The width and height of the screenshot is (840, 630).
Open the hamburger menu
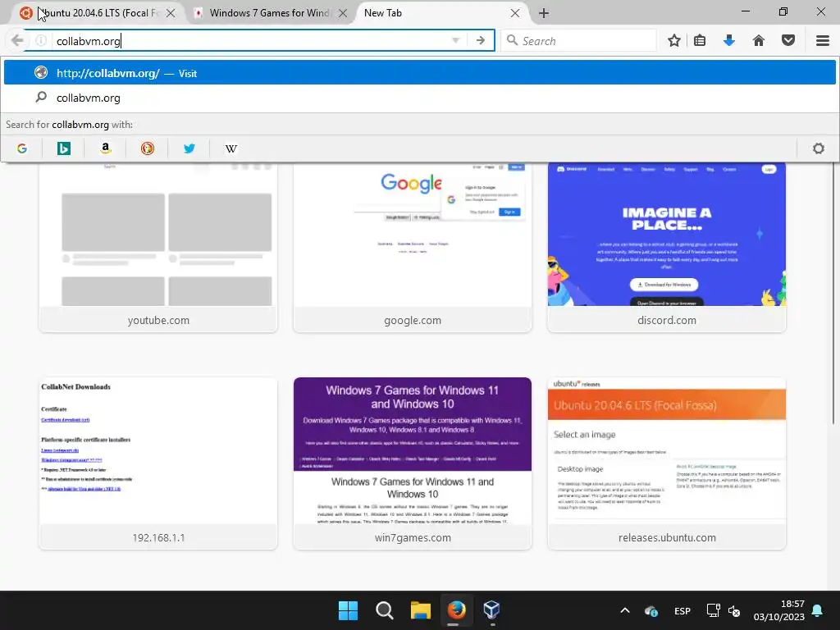pyautogui.click(x=822, y=40)
